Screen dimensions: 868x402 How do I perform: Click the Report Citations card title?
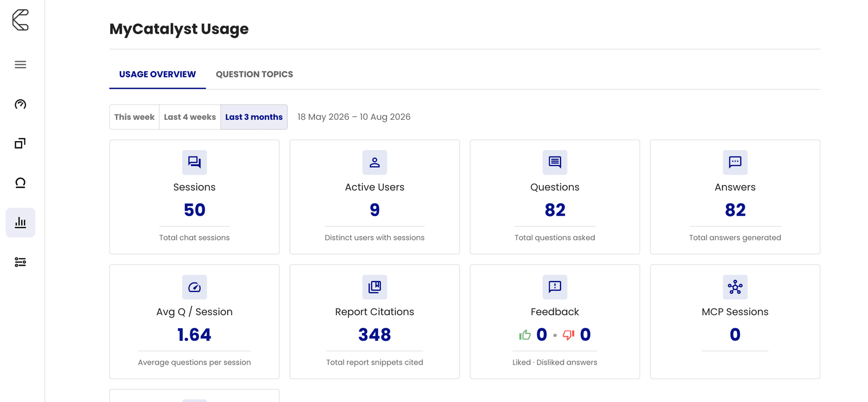(375, 312)
